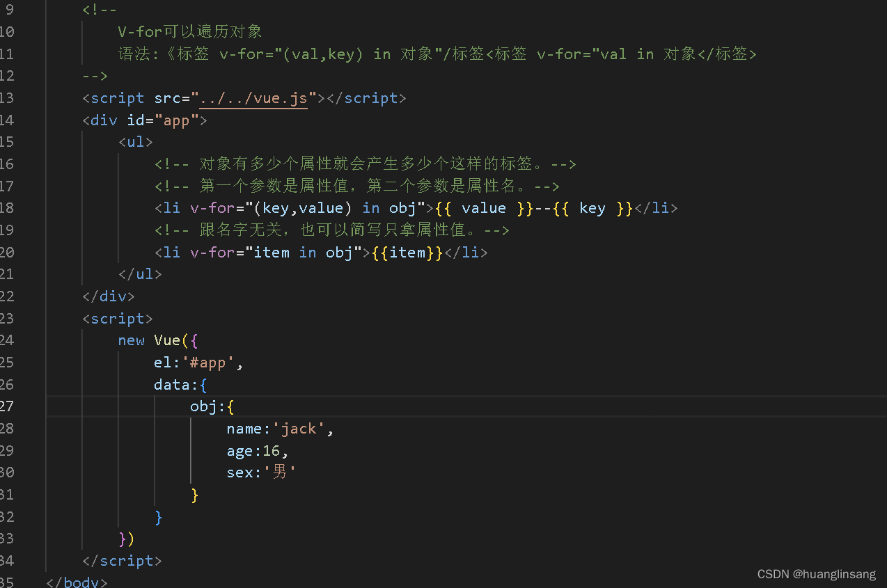This screenshot has width=887, height=588.
Task: Click the closing '</ul>' tag
Action: point(140,275)
